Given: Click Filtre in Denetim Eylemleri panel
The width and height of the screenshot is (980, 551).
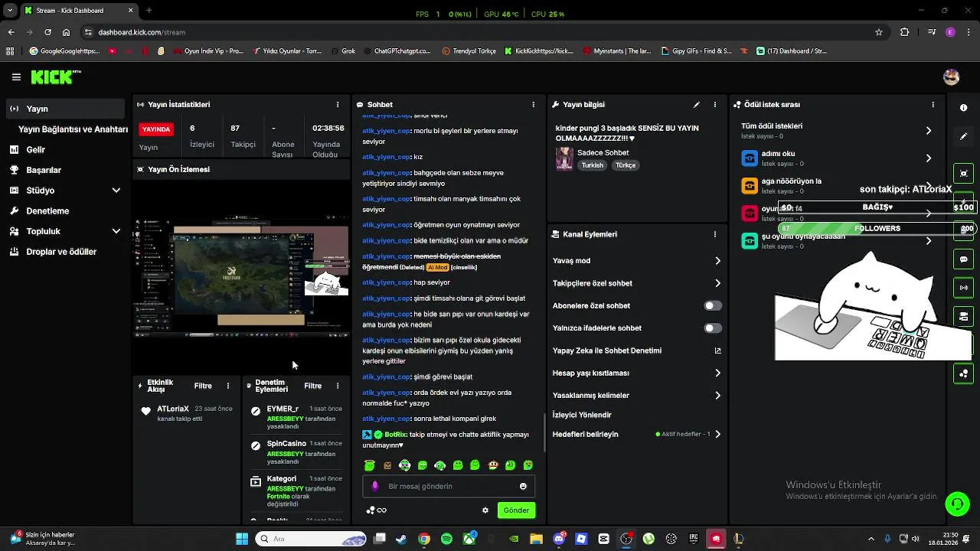Looking at the screenshot, I should [313, 386].
